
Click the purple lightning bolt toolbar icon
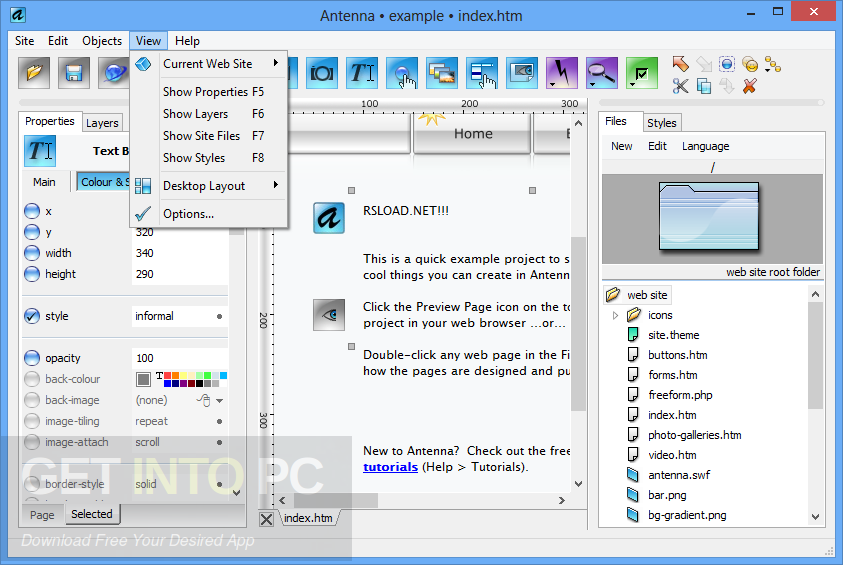pyautogui.click(x=562, y=73)
